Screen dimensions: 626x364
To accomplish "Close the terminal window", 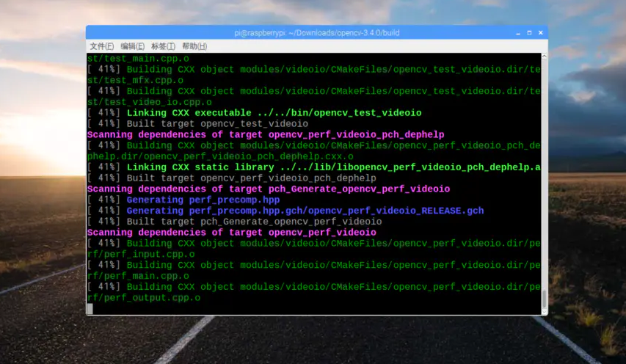I will pyautogui.click(x=541, y=33).
